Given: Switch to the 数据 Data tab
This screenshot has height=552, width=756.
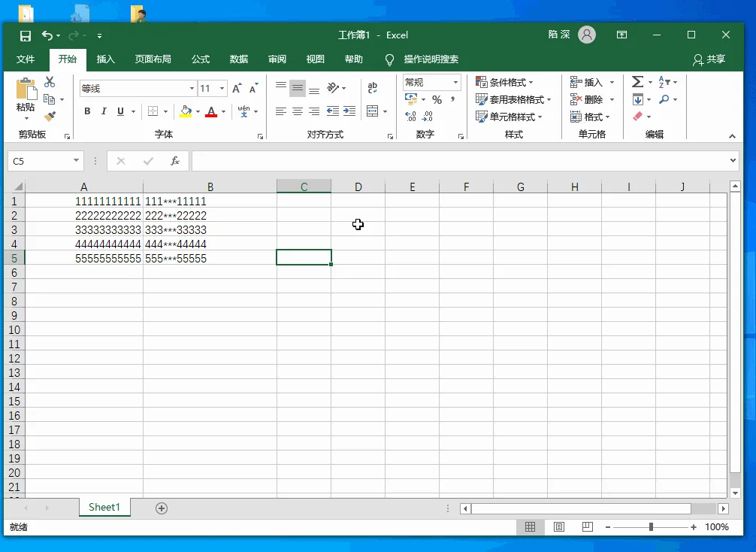Looking at the screenshot, I should [239, 59].
